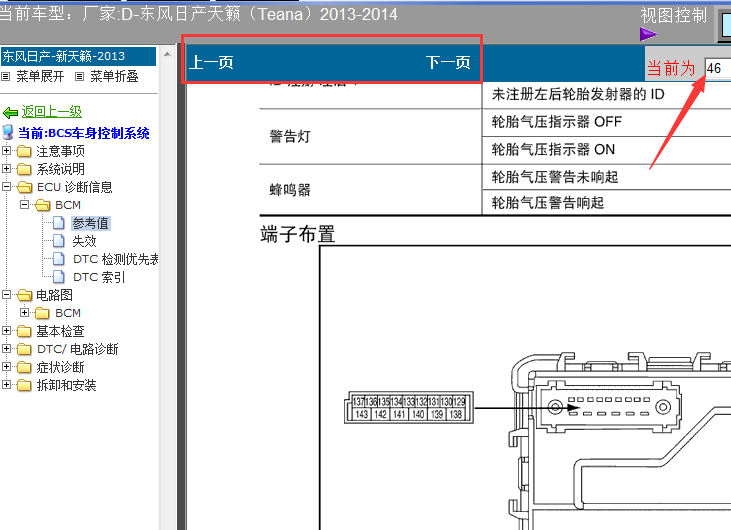
Task: Open the DTC 索引 document
Action: (99, 277)
